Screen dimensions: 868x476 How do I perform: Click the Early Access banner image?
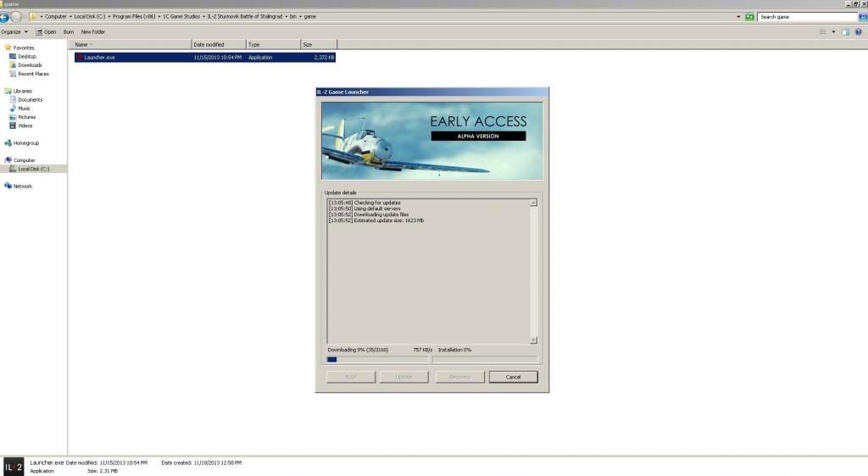click(x=431, y=141)
